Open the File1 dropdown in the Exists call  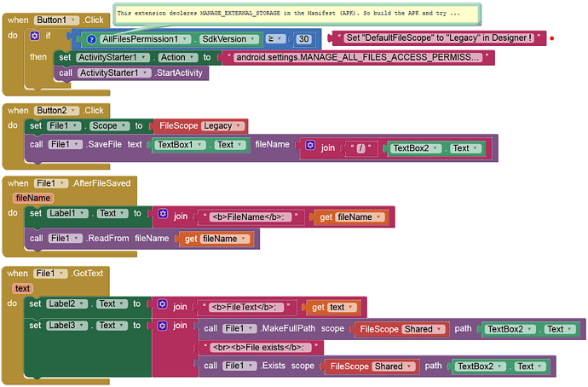coord(239,366)
